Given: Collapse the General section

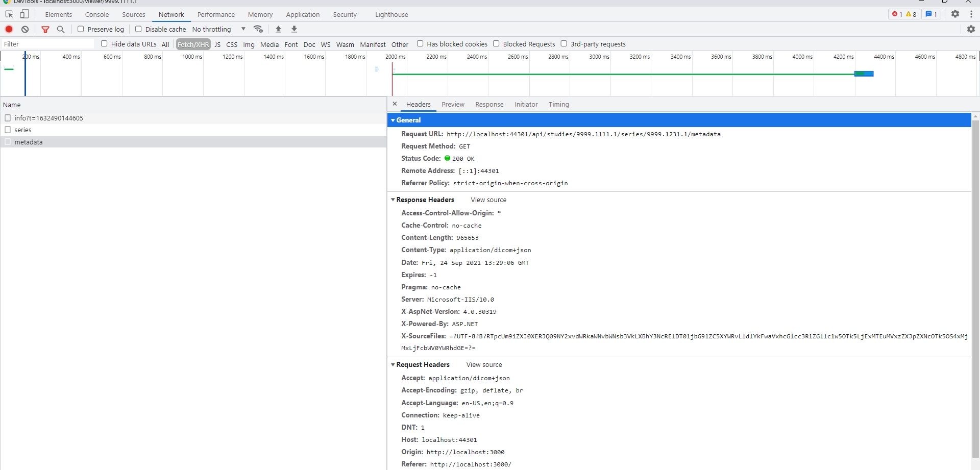Looking at the screenshot, I should click(x=393, y=120).
